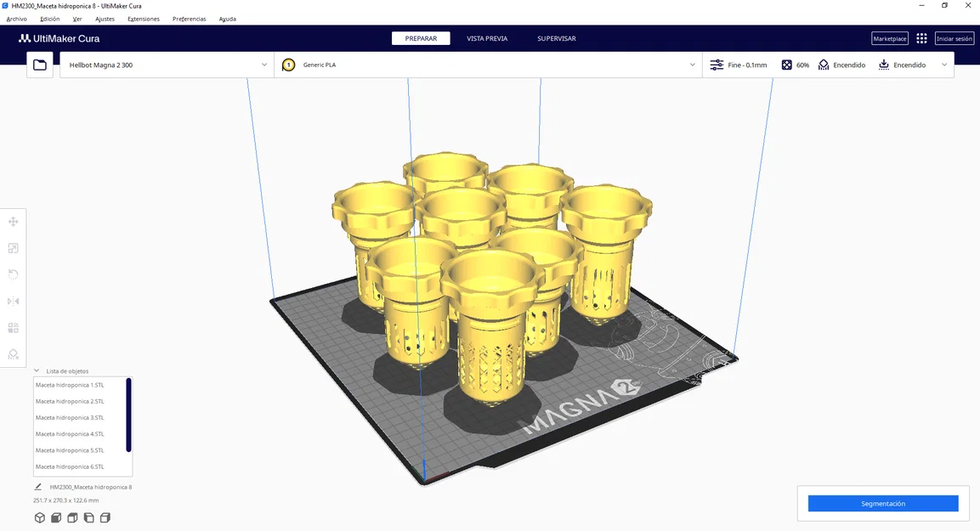The height and width of the screenshot is (531, 980).
Task: Open file using the folder icon
Action: (40, 65)
